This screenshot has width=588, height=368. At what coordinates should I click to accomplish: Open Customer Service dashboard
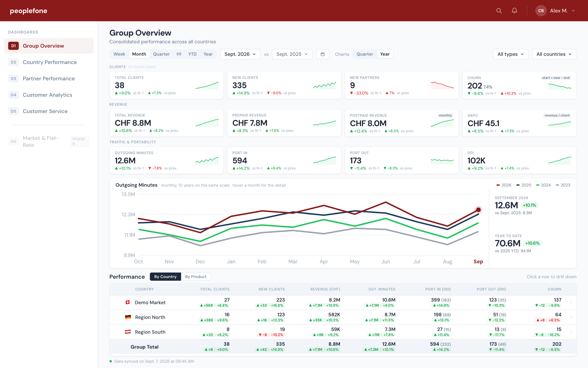tap(49, 111)
